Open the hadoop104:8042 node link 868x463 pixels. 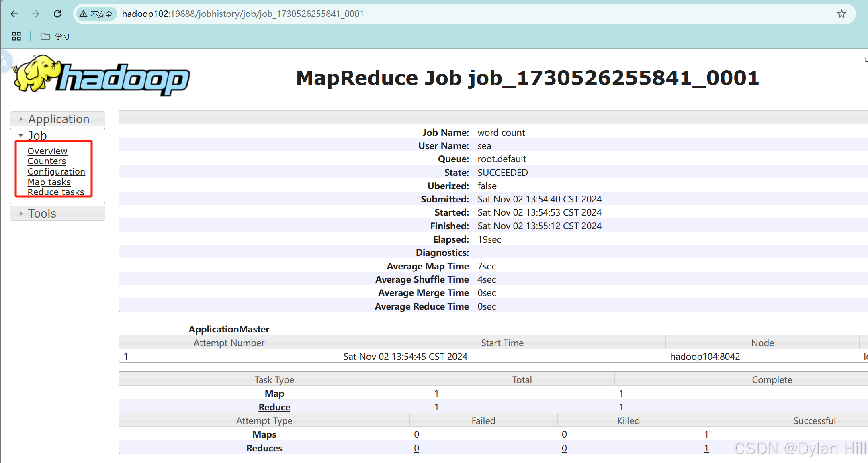coord(705,357)
